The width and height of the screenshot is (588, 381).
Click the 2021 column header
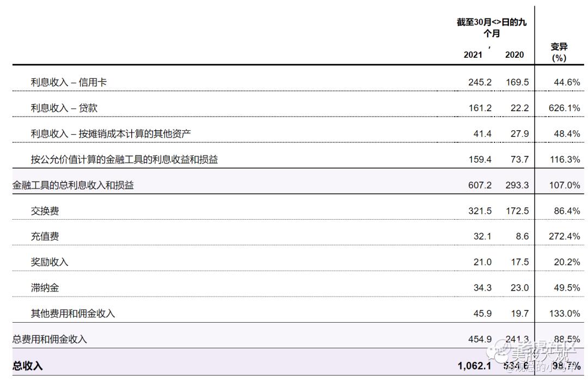[x=473, y=55]
